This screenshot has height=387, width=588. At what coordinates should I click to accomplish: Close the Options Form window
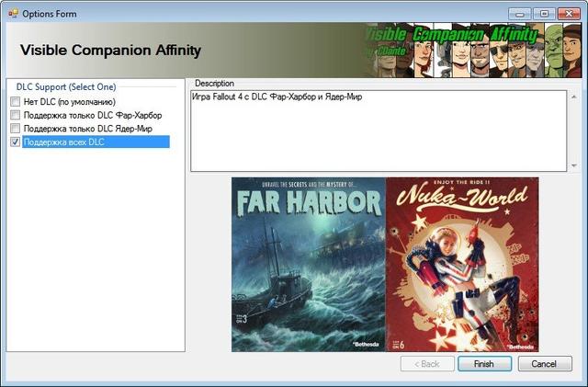click(569, 14)
